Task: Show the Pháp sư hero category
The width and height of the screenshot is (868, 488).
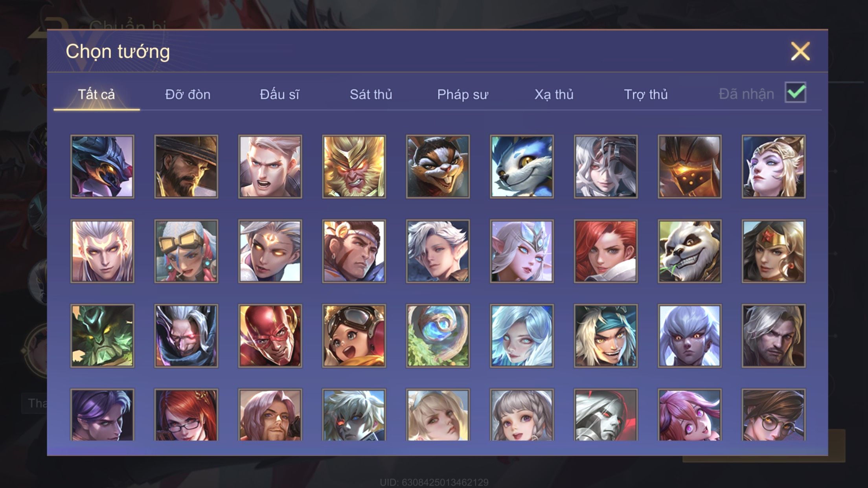Action: point(462,94)
